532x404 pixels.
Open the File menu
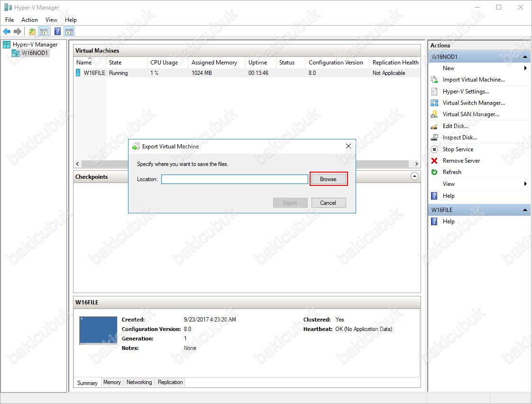(9, 20)
